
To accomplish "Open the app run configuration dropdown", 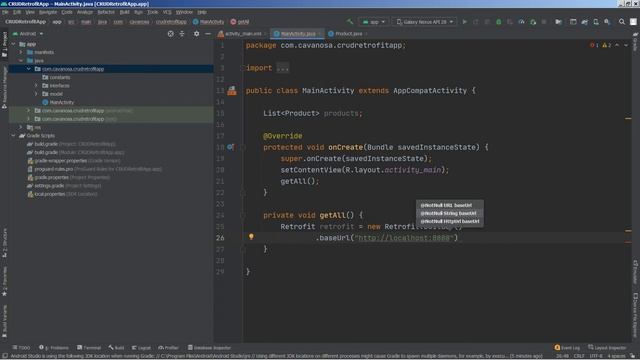I will tap(373, 22).
